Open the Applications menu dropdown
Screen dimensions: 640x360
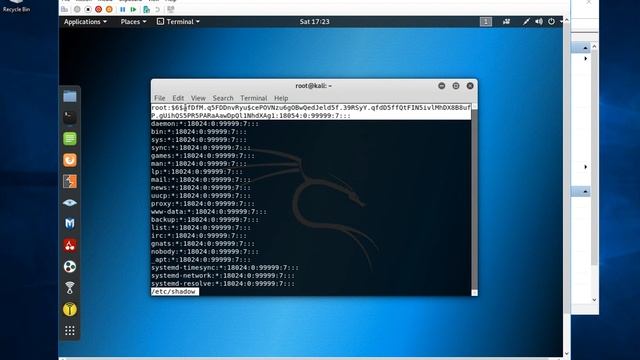click(x=85, y=22)
